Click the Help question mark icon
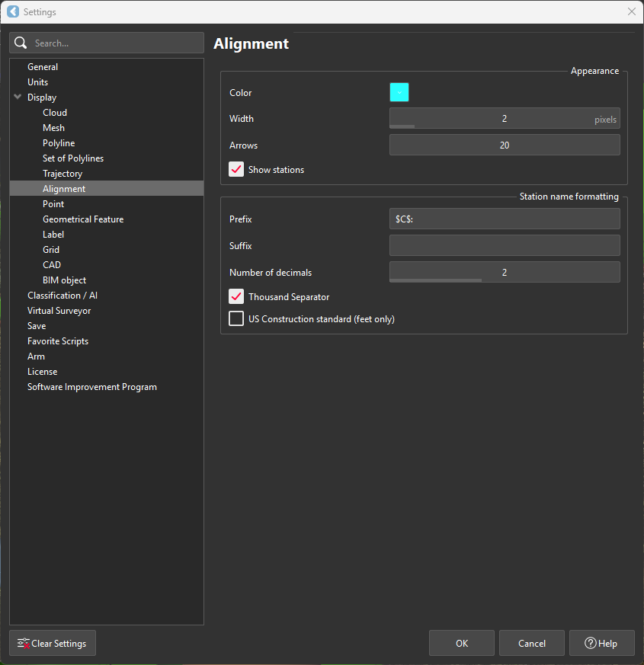Viewport: 644px width, 665px height. 590,644
